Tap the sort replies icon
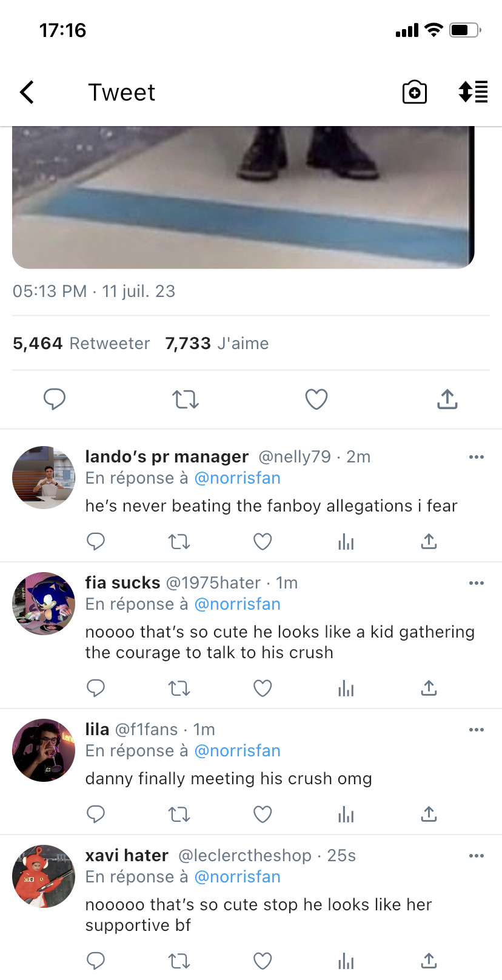The height and width of the screenshot is (980, 502). [x=473, y=92]
